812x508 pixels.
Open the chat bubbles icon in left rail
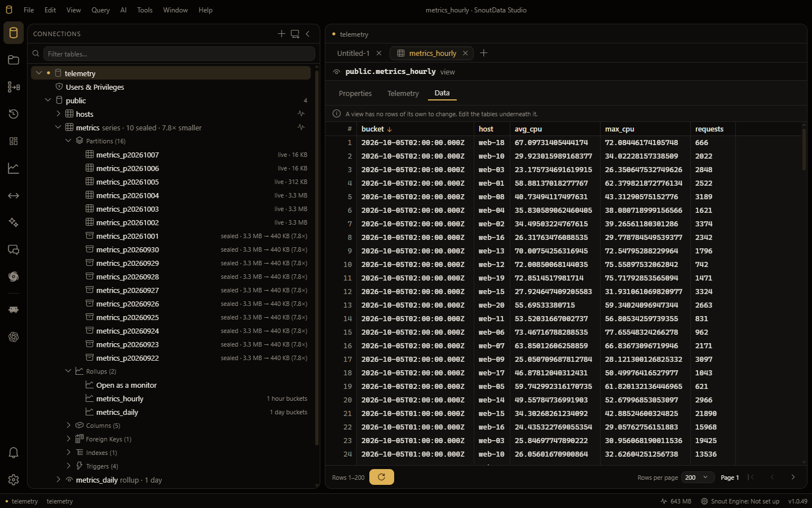pos(14,249)
